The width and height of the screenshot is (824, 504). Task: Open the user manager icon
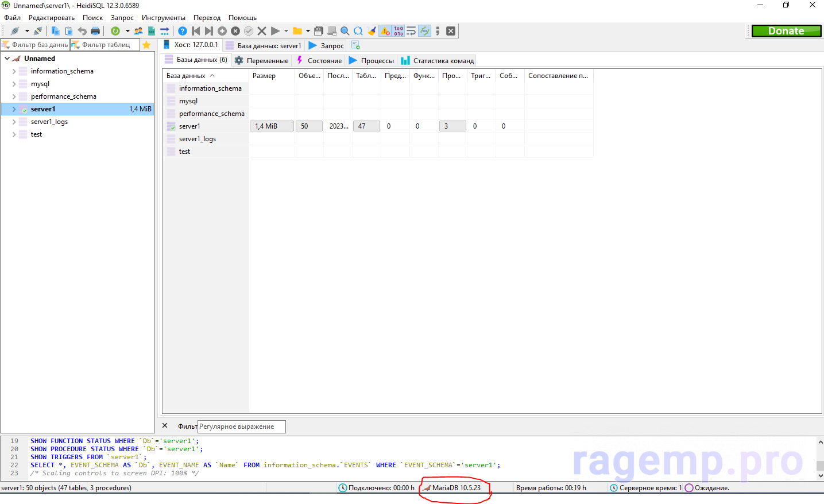[138, 31]
